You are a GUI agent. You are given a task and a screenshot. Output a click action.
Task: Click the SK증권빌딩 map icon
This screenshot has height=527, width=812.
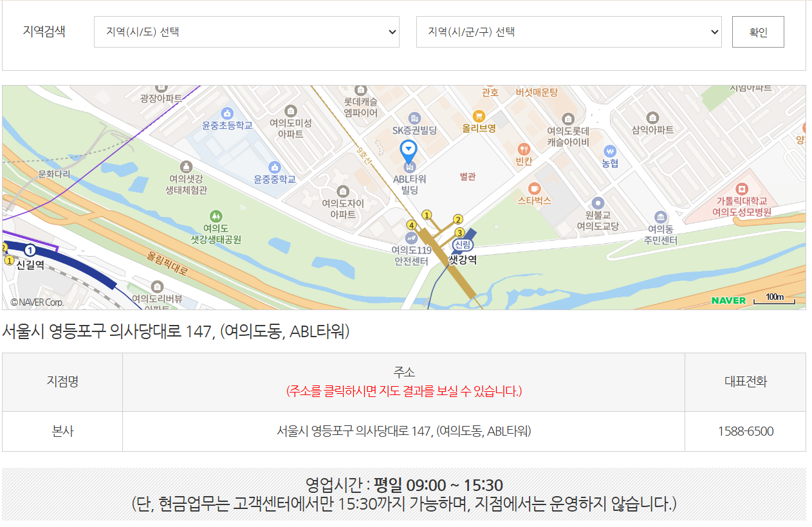tap(414, 118)
